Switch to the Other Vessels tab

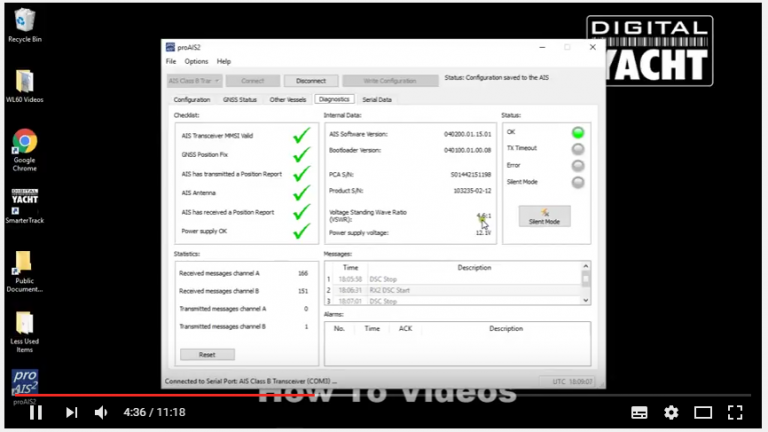[x=289, y=100]
